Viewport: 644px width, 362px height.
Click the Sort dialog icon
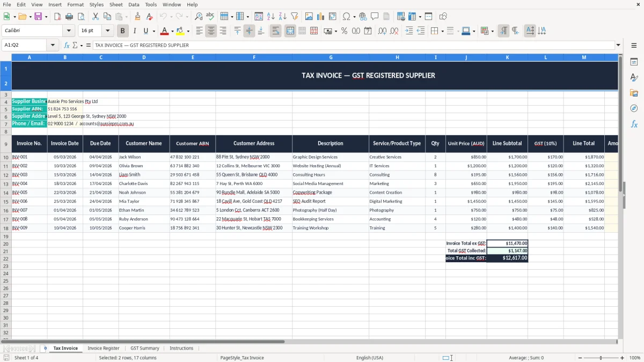pyautogui.click(x=259, y=17)
